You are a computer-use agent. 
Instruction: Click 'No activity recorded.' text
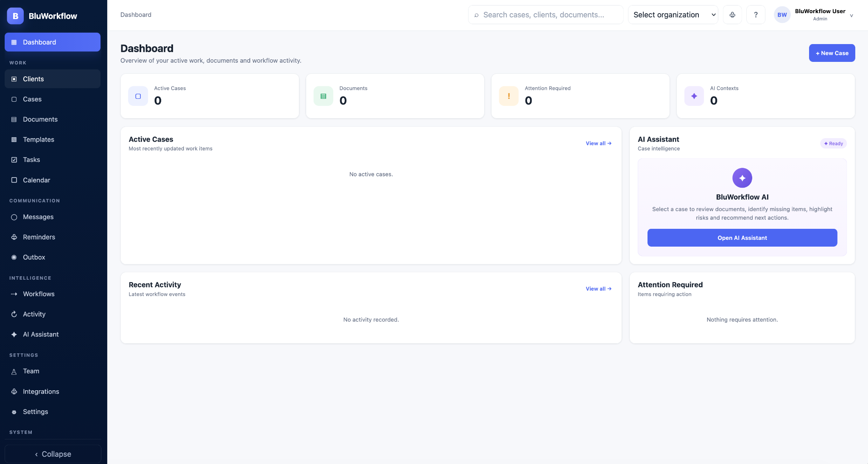click(x=371, y=320)
